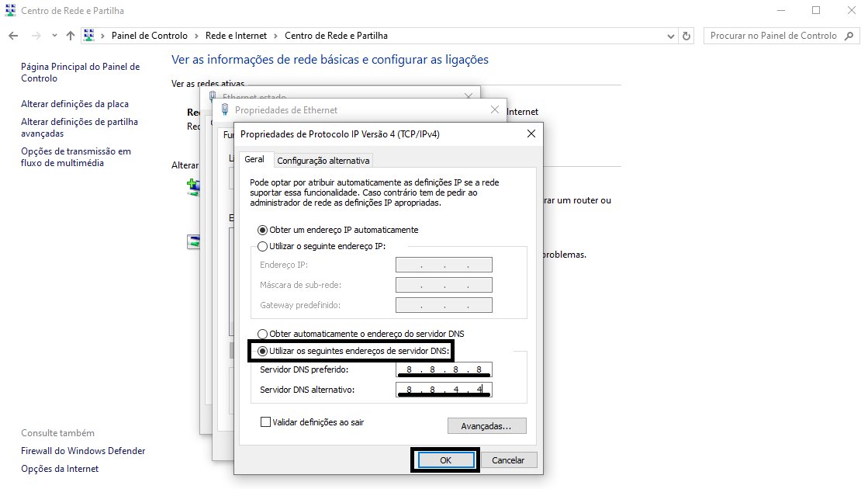Image resolution: width=868 pixels, height=489 pixels.
Task: Click the Servidor DNS preferido field
Action: click(x=444, y=369)
